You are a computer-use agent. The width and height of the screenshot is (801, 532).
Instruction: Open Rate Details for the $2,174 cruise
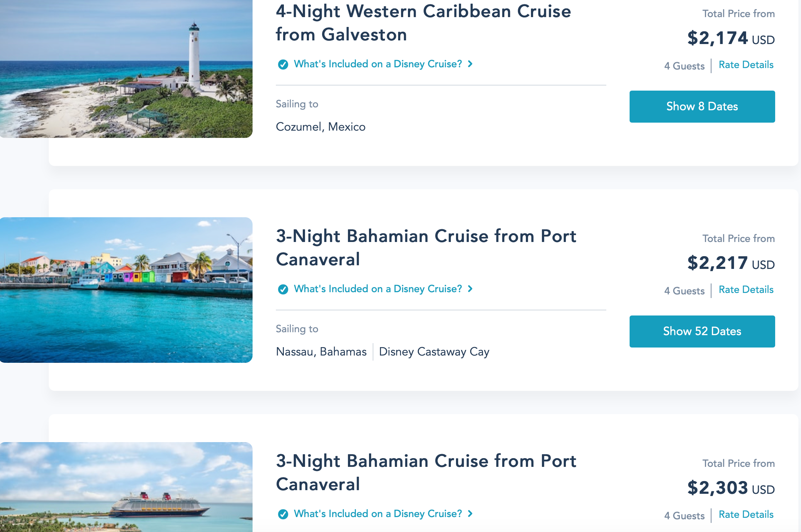(x=746, y=65)
